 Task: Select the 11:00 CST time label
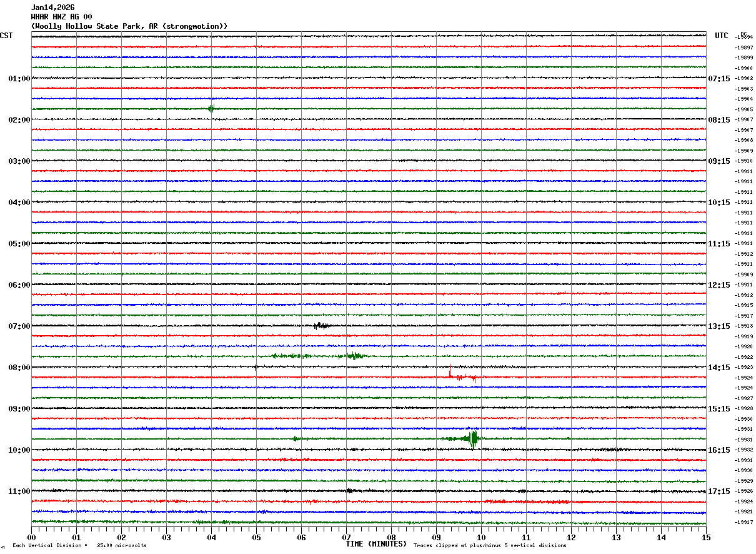[19, 491]
